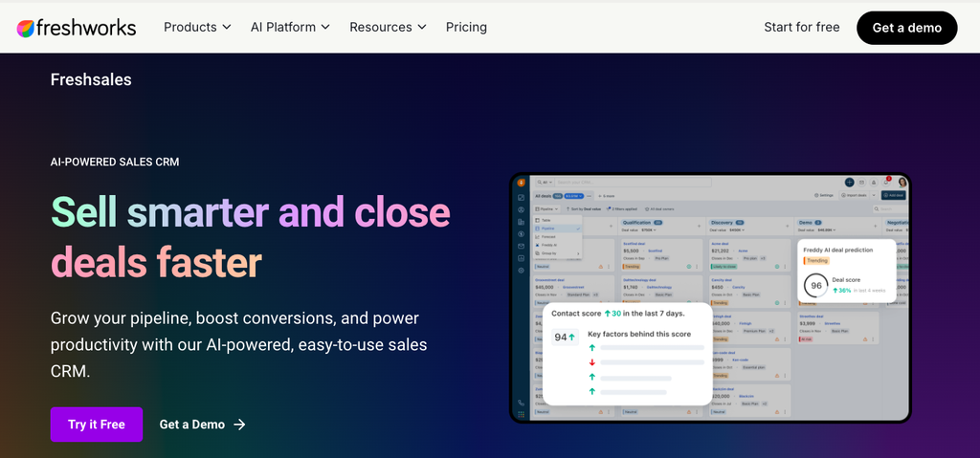Expand the Resources menu
The width and height of the screenshot is (980, 458).
click(x=388, y=28)
